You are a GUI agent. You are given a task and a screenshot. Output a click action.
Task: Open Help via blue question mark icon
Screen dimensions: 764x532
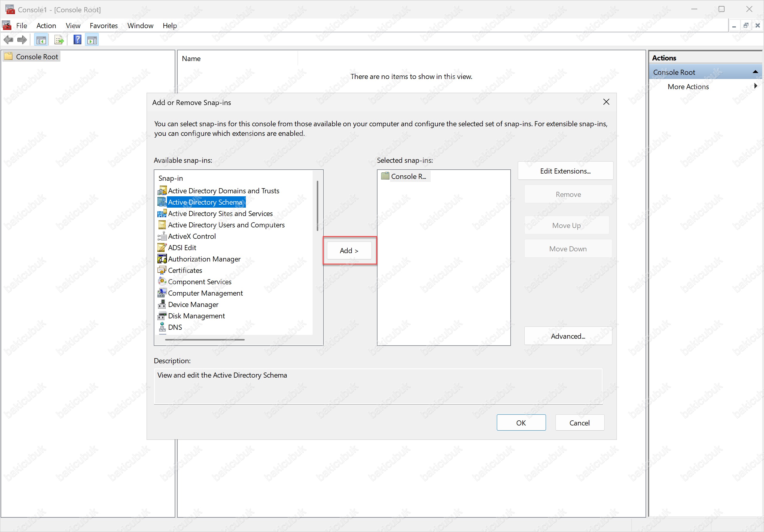pyautogui.click(x=77, y=40)
